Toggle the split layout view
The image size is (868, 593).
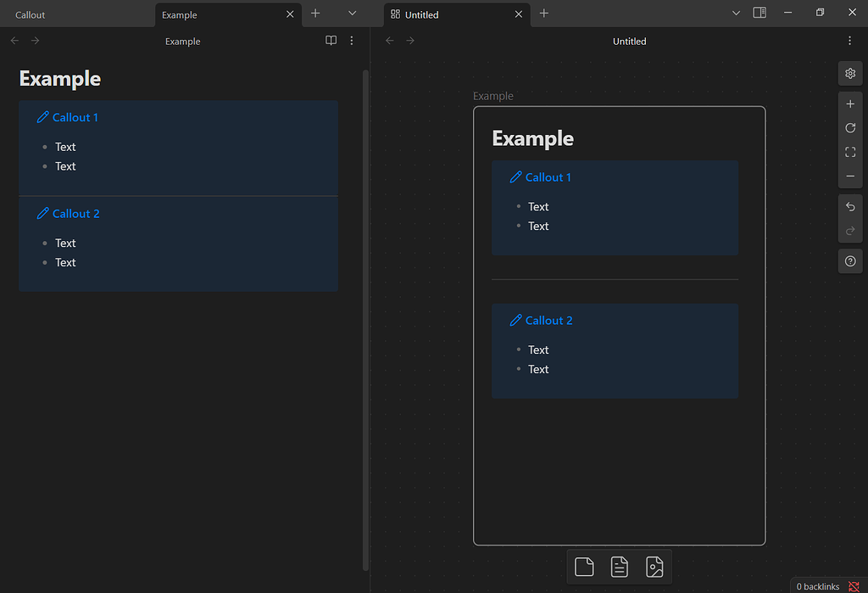759,13
